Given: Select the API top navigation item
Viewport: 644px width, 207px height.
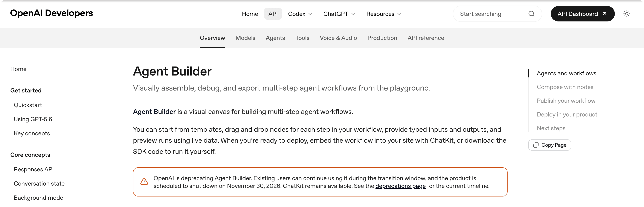Looking at the screenshot, I should point(273,14).
